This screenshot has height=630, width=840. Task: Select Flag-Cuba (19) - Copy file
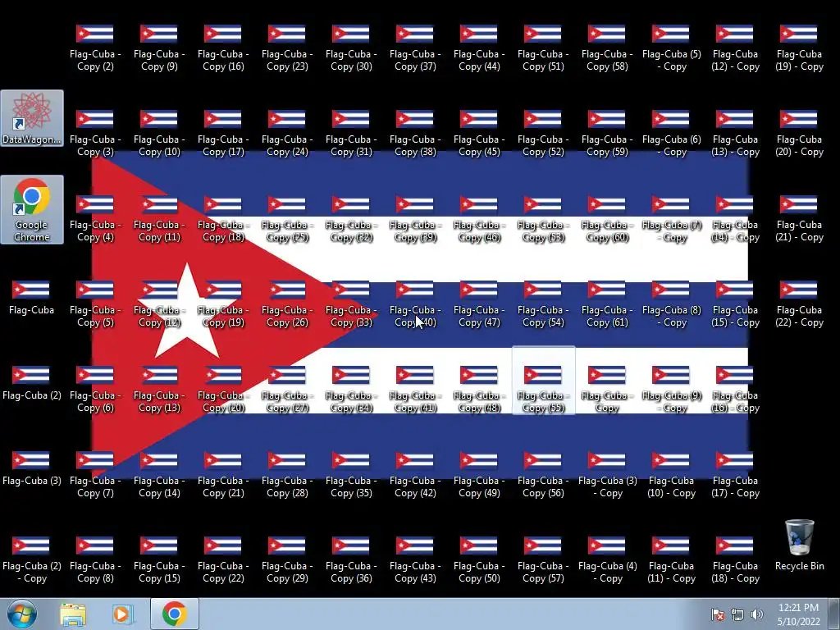click(799, 48)
